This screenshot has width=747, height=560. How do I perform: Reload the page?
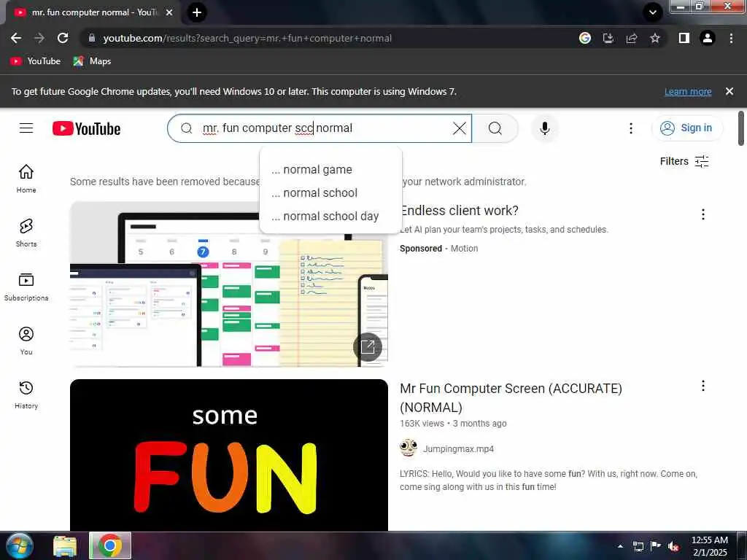click(x=63, y=38)
